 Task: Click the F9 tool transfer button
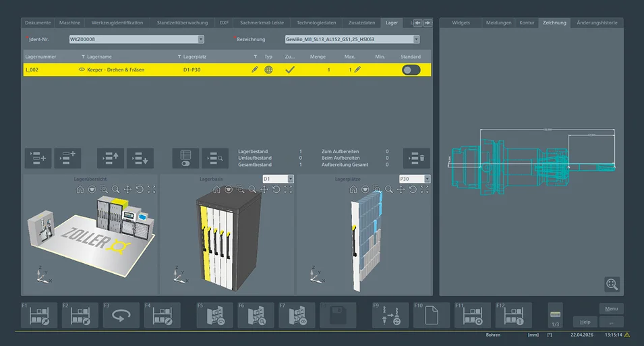pyautogui.click(x=390, y=315)
